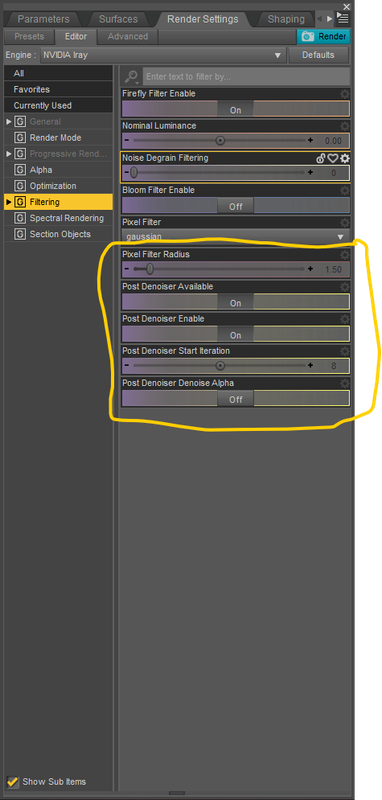This screenshot has height=800, width=382.
Task: Click the Noise Degrain Filtering slider handle
Action: coord(134,173)
